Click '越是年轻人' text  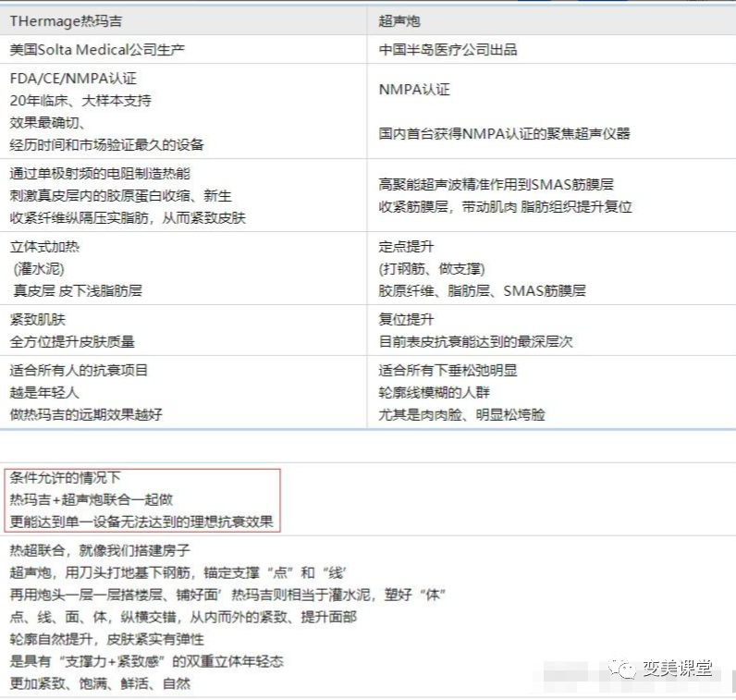tap(44, 392)
